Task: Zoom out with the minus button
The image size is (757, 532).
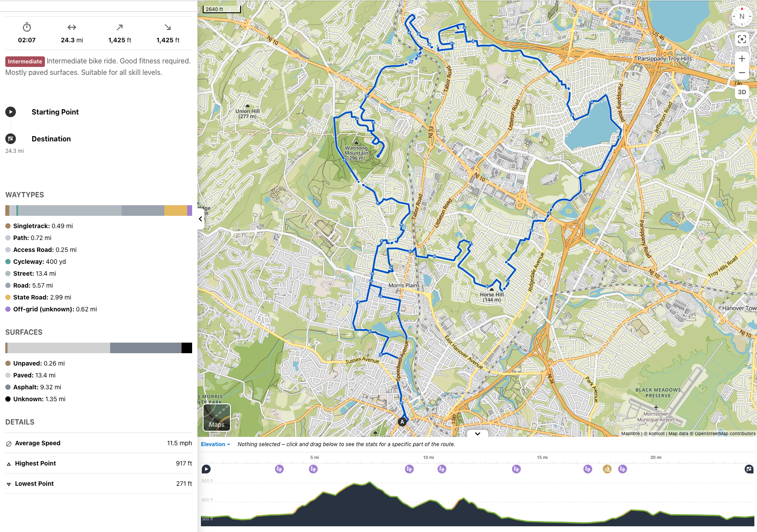Action: pyautogui.click(x=742, y=73)
